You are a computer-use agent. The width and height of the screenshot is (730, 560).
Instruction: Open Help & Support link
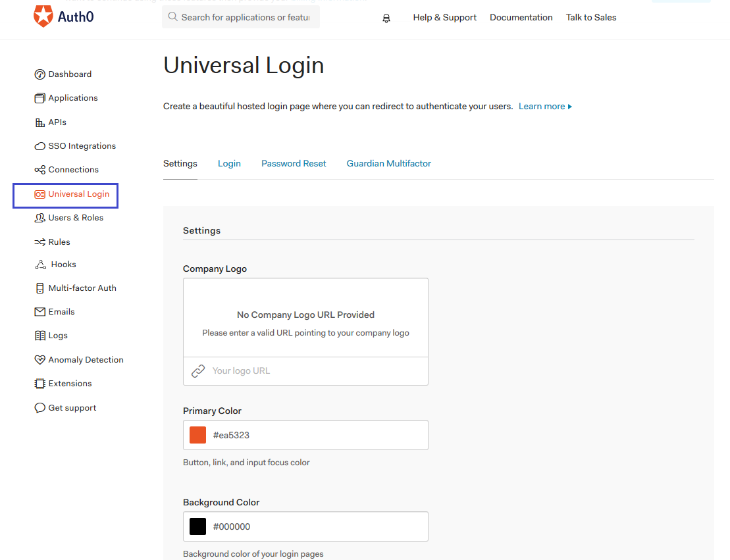point(444,18)
